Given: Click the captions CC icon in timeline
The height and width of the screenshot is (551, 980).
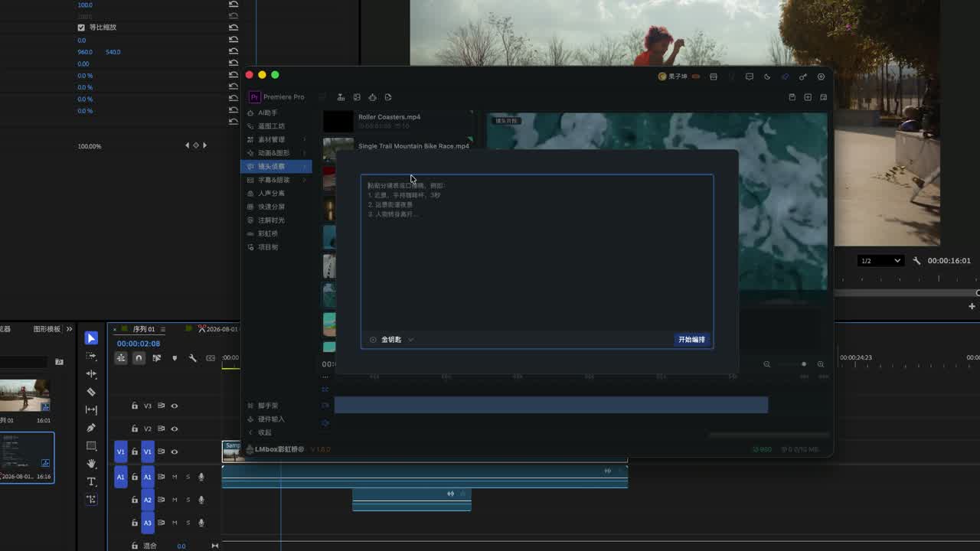Looking at the screenshot, I should 211,358.
